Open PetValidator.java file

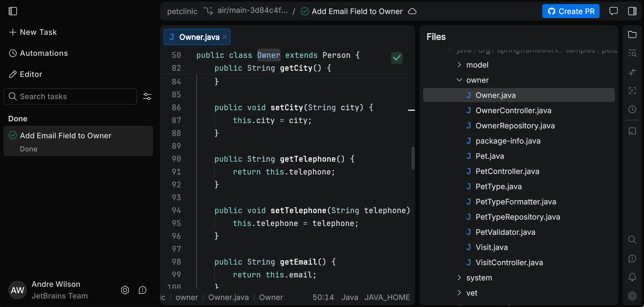(505, 232)
